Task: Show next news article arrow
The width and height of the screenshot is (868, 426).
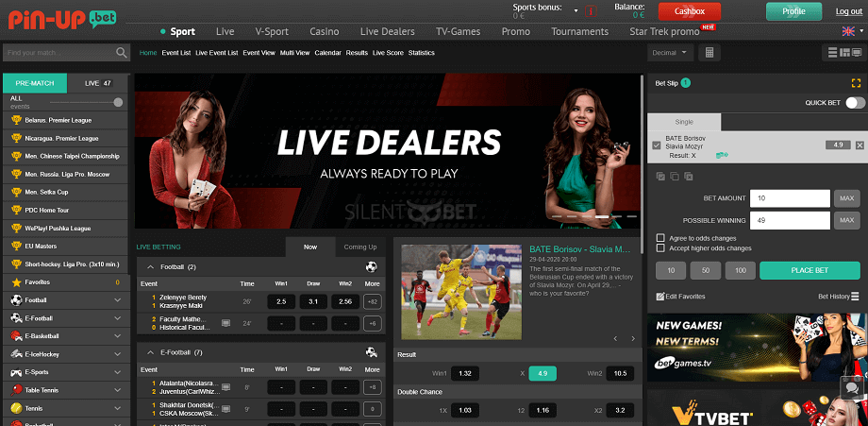Action: (x=633, y=338)
